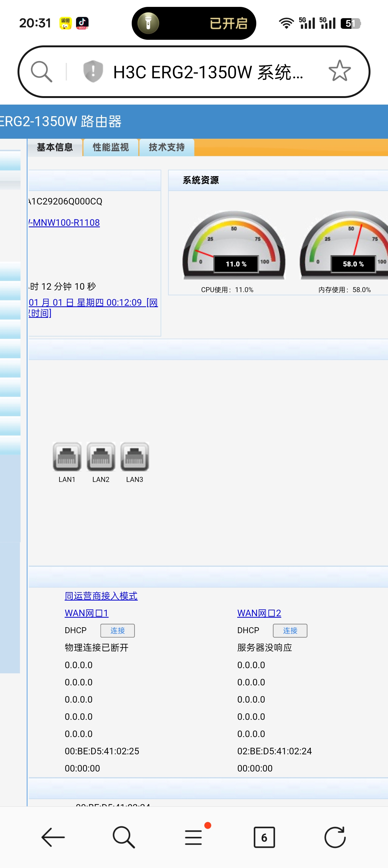The height and width of the screenshot is (868, 388).
Task: Bookmark page with the star icon
Action: pos(339,71)
